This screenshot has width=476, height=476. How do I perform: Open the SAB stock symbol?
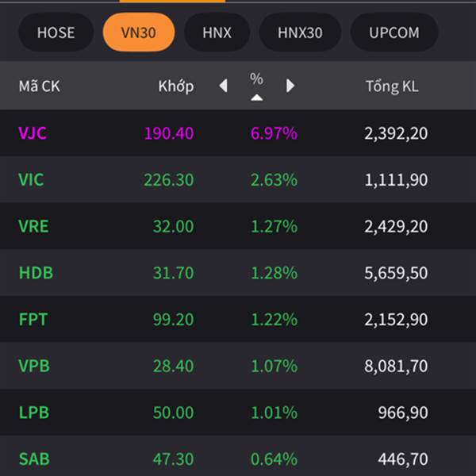click(33, 459)
